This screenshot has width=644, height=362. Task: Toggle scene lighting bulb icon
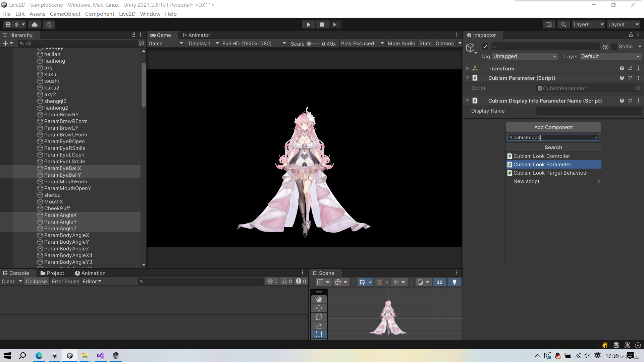(454, 282)
